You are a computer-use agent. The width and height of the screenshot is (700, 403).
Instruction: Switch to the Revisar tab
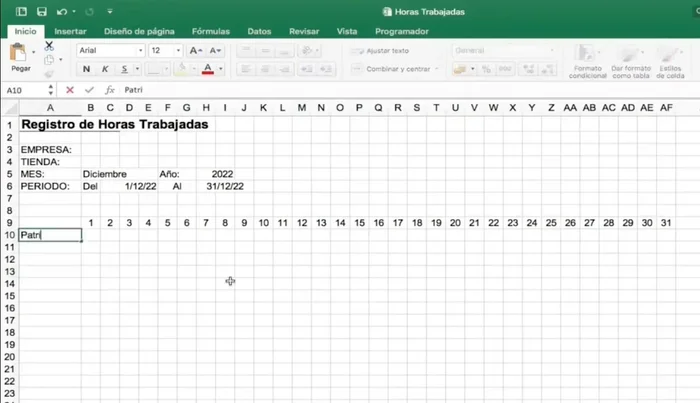pos(304,31)
